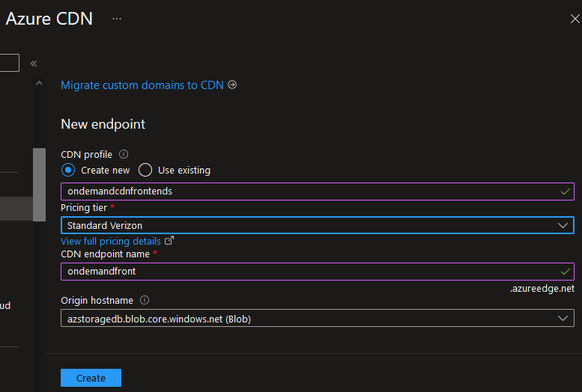Click the sidebar search box
The width and height of the screenshot is (582, 392).
[x=9, y=63]
